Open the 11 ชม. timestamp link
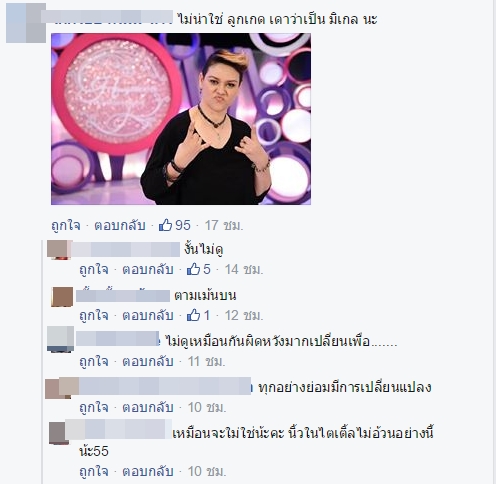The width and height of the screenshot is (496, 484). point(207,361)
